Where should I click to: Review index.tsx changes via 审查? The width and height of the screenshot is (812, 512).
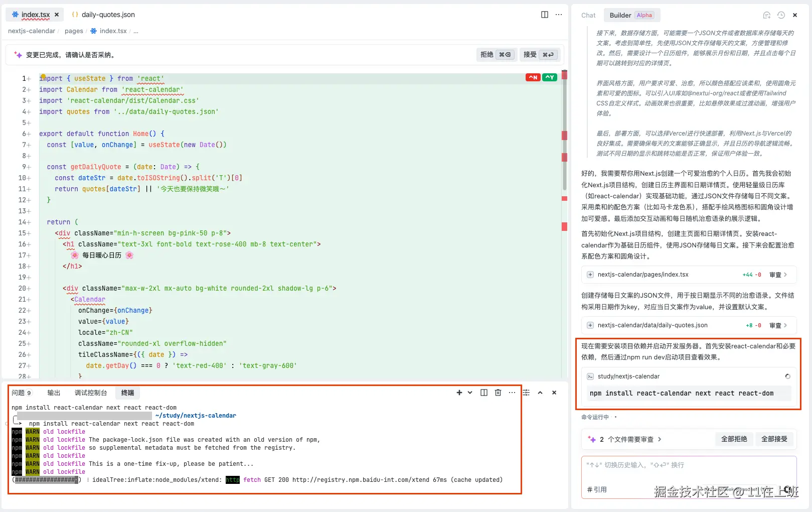point(778,275)
